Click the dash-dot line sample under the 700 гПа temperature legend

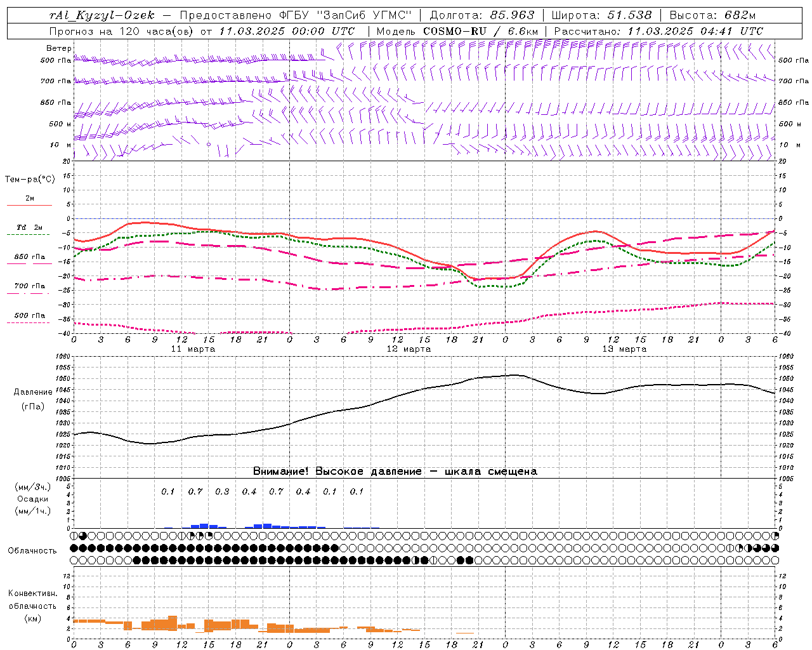pyautogui.click(x=29, y=293)
